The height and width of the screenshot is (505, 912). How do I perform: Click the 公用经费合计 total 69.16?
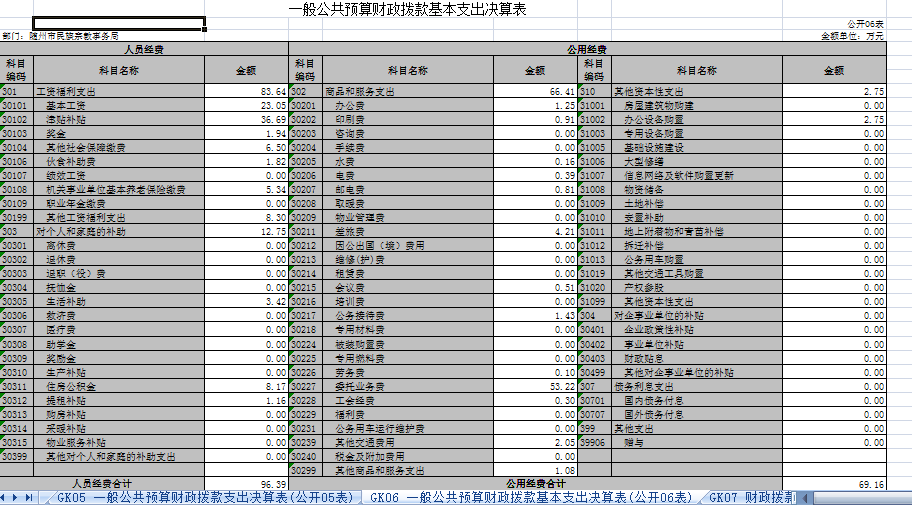click(x=834, y=483)
